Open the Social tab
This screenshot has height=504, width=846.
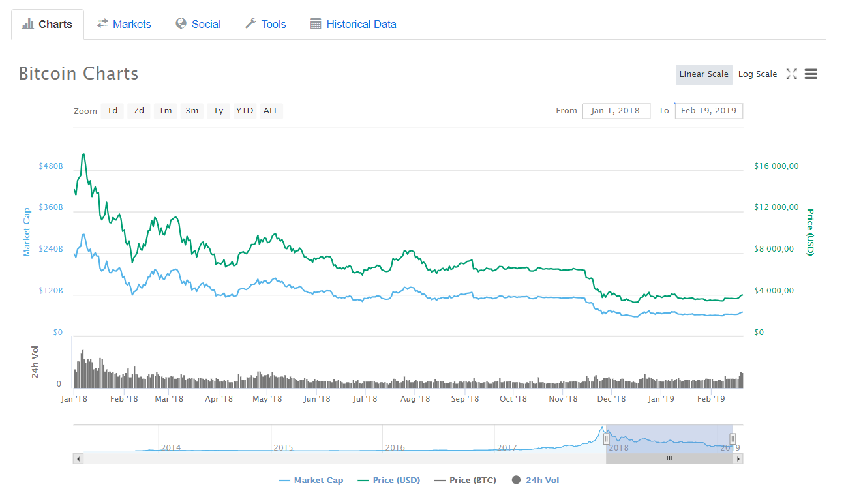click(x=198, y=24)
